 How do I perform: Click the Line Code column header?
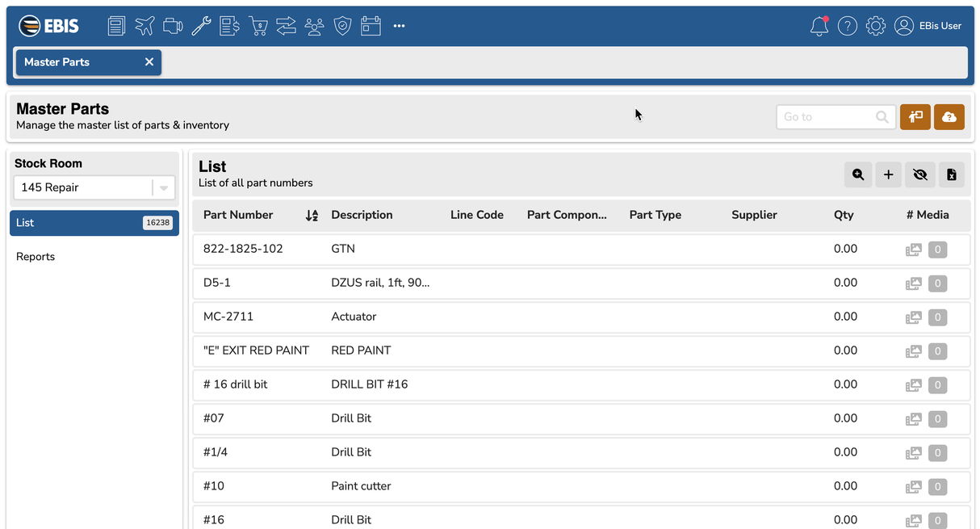coord(477,215)
